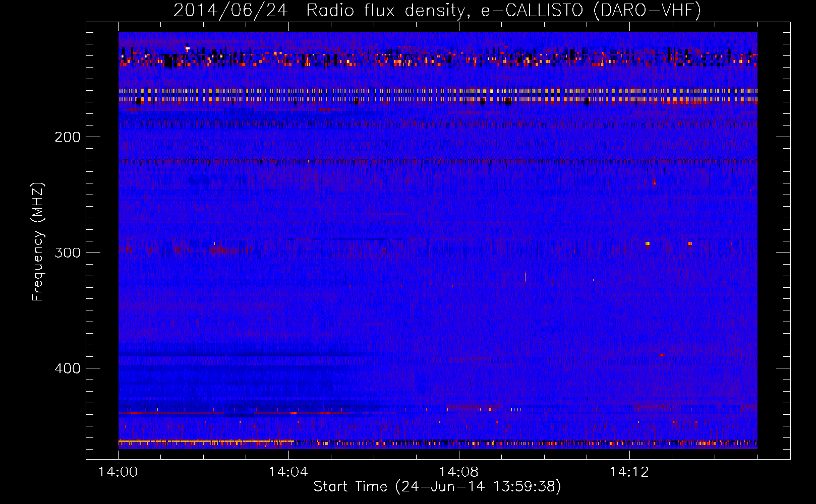Click the '300' frequency tick label
This screenshot has height=504, width=816.
(68, 253)
